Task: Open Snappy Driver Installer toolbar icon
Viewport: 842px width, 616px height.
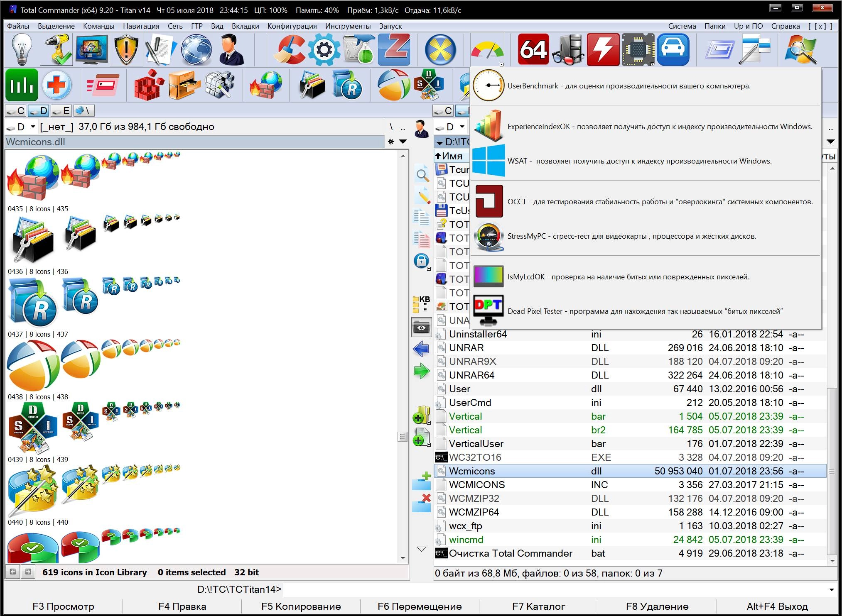Action: 429,85
